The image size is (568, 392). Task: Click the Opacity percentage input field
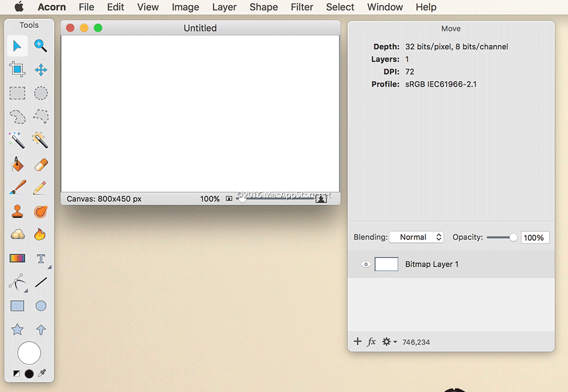(x=535, y=238)
